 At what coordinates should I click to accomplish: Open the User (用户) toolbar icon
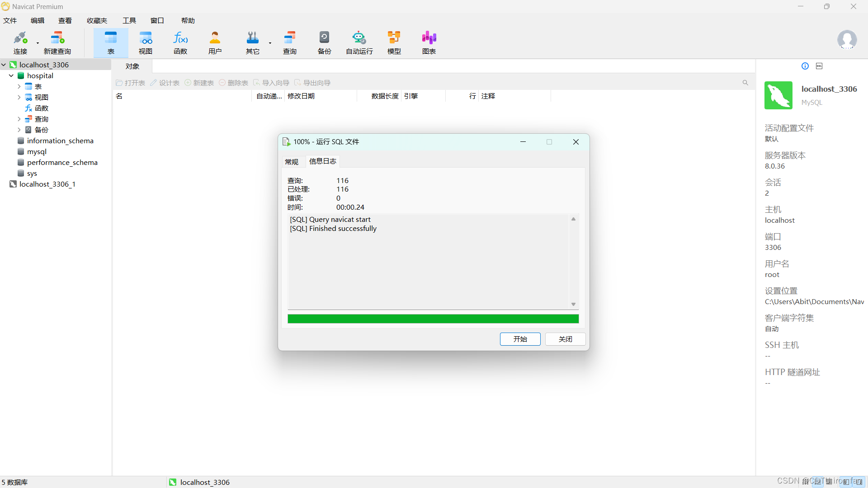pos(215,43)
